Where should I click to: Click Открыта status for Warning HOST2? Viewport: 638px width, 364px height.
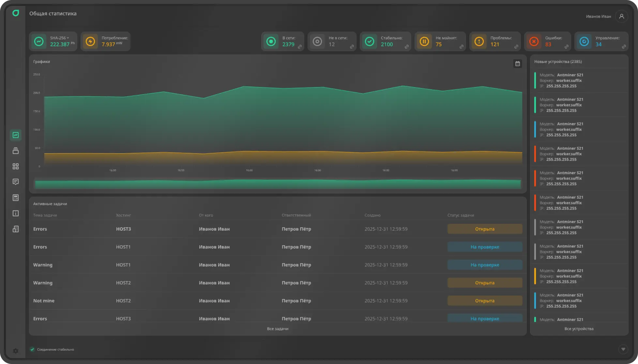click(x=485, y=283)
